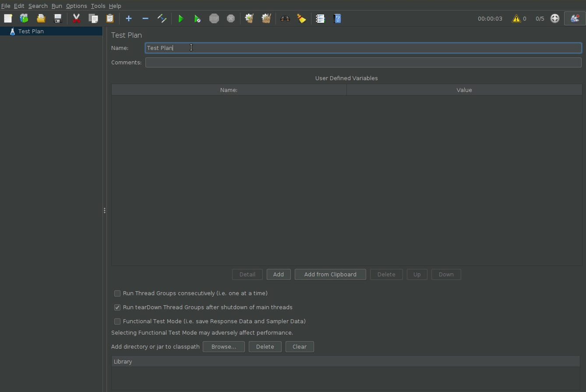Open the Templates toolbar icon

pos(24,18)
